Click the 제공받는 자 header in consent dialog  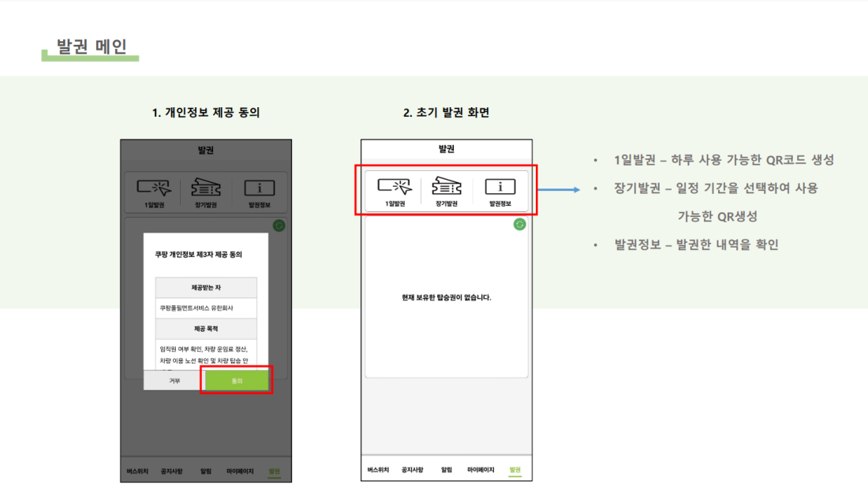(x=206, y=288)
